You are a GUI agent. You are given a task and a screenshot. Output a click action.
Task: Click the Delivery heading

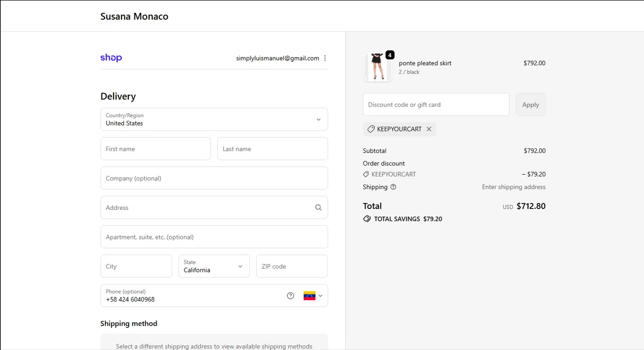(x=118, y=97)
